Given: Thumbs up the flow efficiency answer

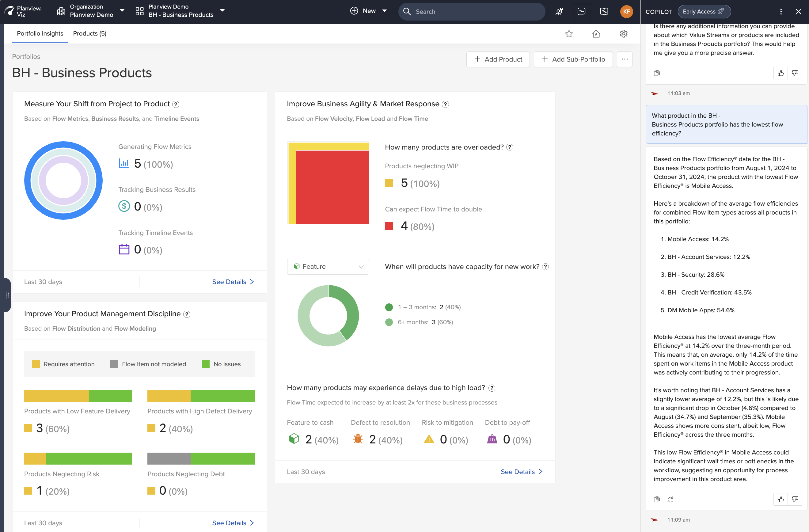Looking at the screenshot, I should pos(781,500).
